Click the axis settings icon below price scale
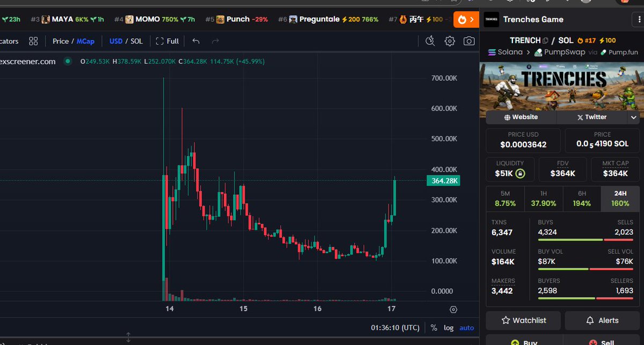This screenshot has height=345, width=644. pos(453,310)
